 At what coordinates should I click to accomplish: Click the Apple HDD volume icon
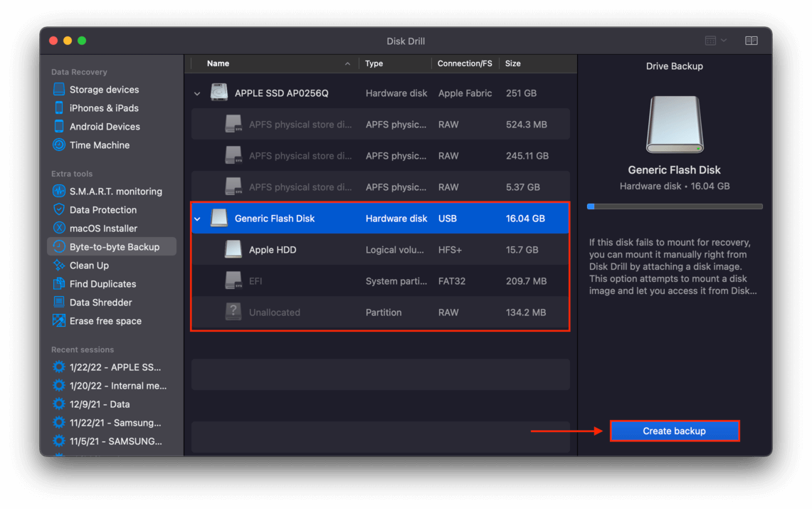click(x=233, y=250)
